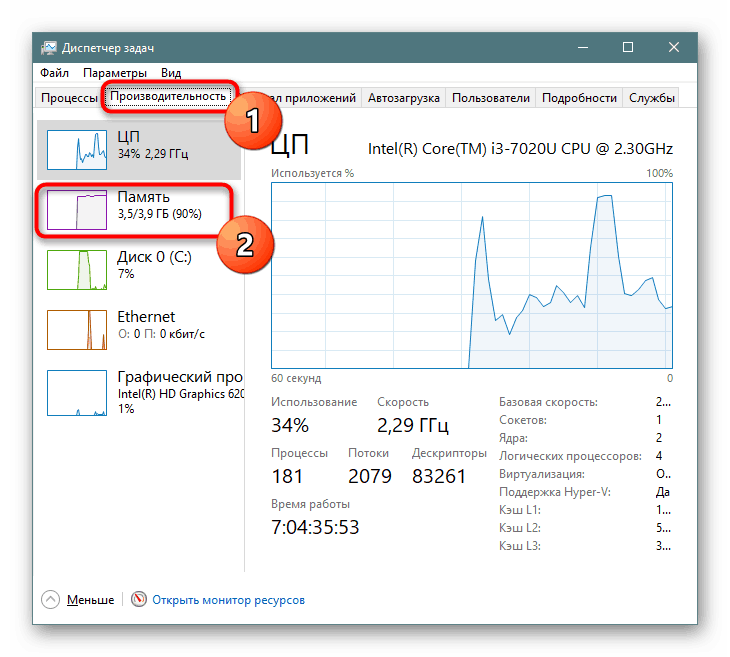Open the Открыть монитор ресурсов link

(x=228, y=600)
